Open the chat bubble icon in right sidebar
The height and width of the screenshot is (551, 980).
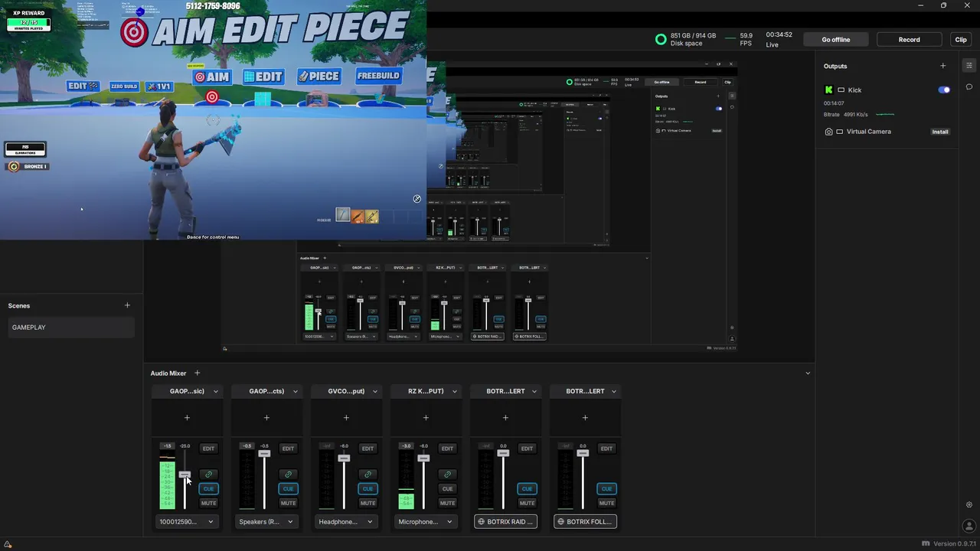(969, 87)
